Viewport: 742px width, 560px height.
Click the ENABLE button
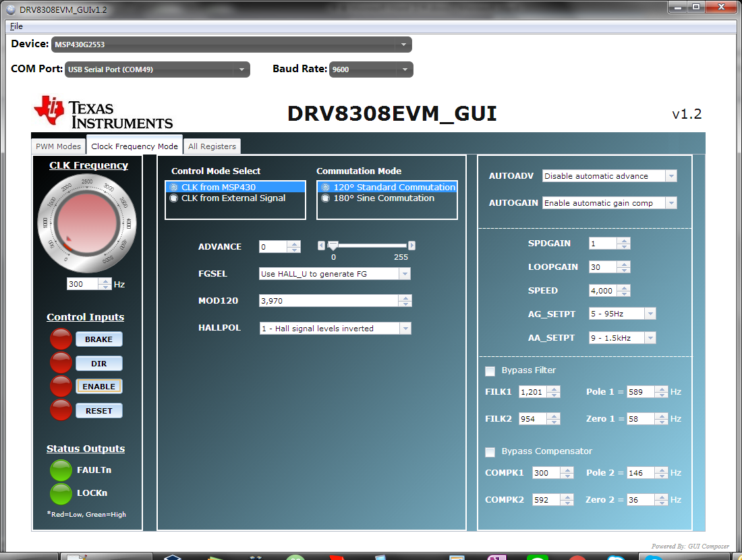click(x=99, y=387)
